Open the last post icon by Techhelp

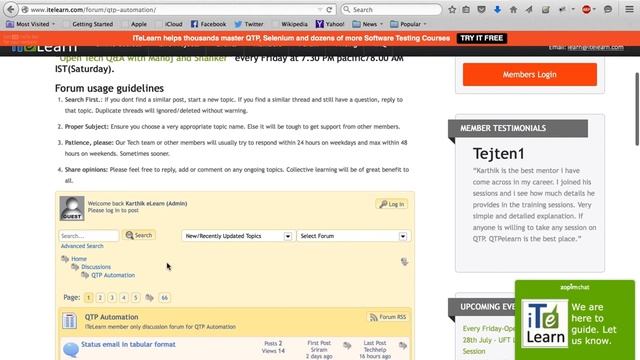point(403,346)
